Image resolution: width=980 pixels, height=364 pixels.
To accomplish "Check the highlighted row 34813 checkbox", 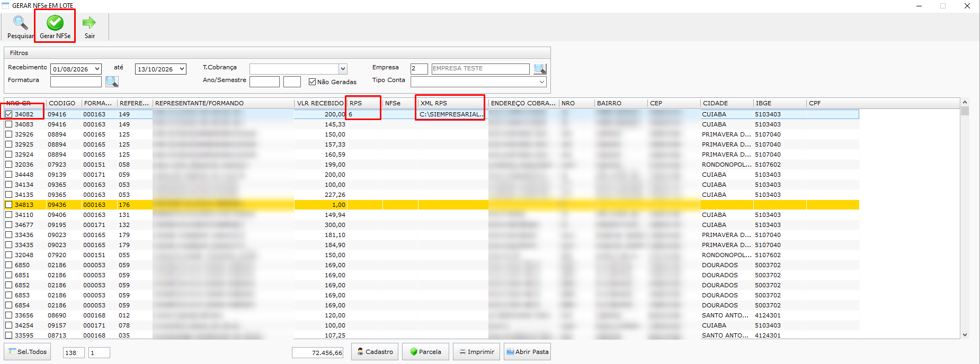I will (x=9, y=205).
